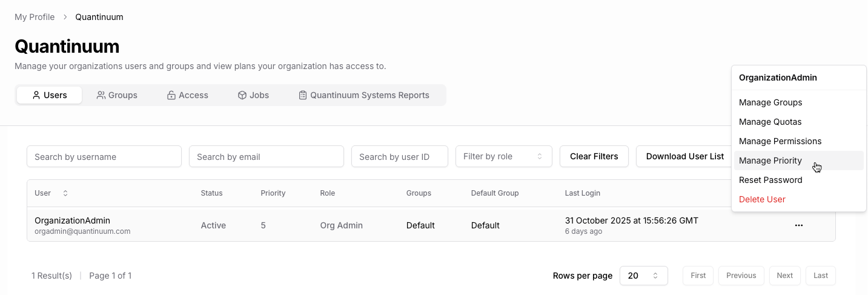Select Manage Quotas menu entry
Image resolution: width=868 pixels, height=295 pixels.
pos(770,122)
